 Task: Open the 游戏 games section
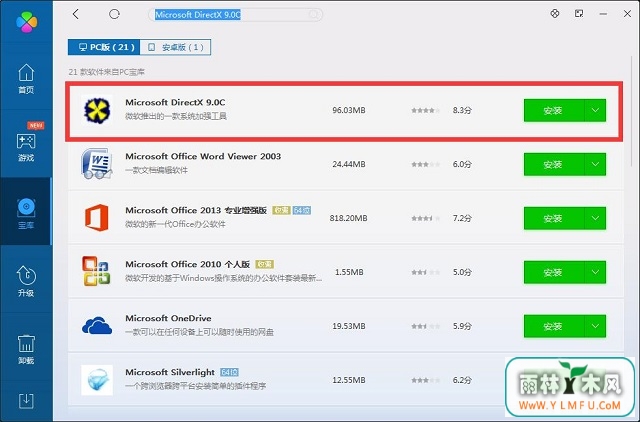(x=26, y=147)
